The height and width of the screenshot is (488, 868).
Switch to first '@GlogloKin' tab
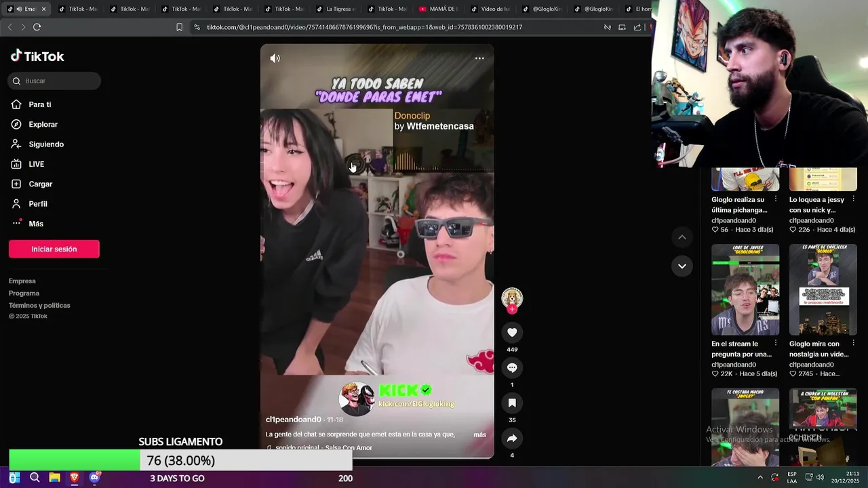[x=543, y=9]
